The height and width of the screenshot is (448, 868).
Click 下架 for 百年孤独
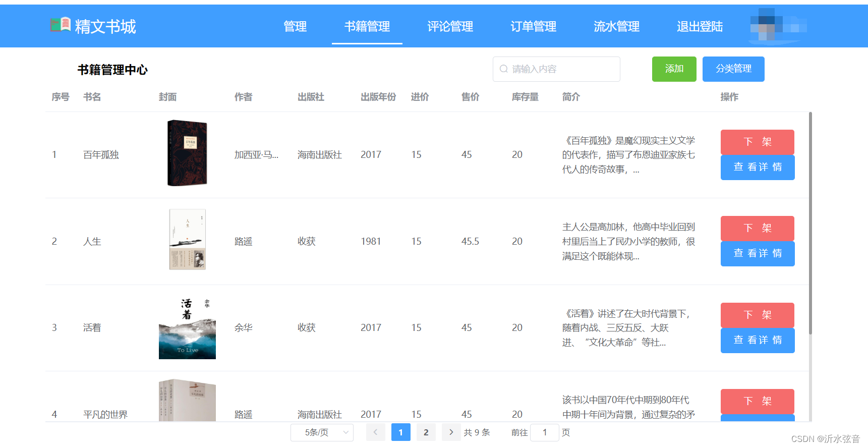click(758, 142)
